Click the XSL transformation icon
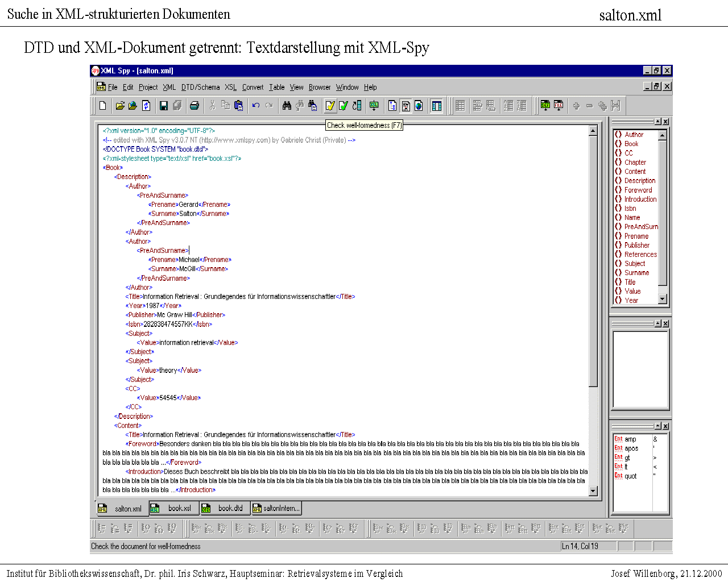Screen dimensions: 728x582 [374, 106]
